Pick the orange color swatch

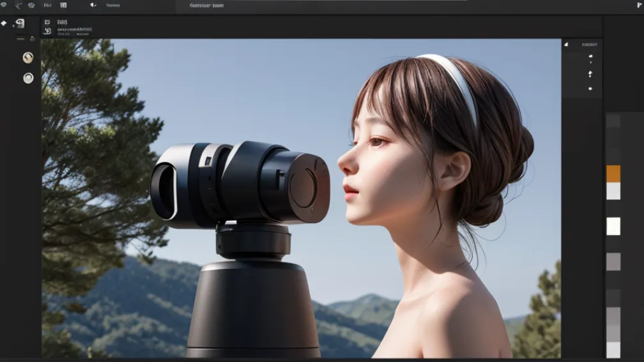(x=613, y=174)
